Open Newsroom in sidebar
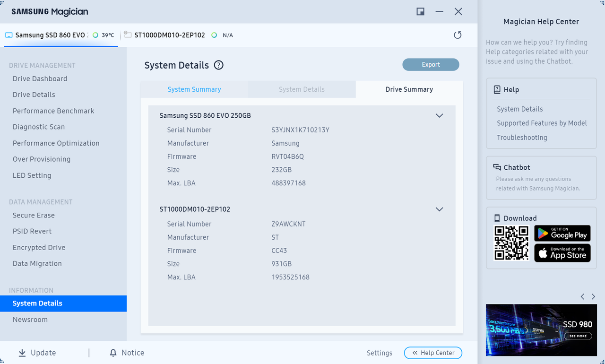 coord(30,320)
